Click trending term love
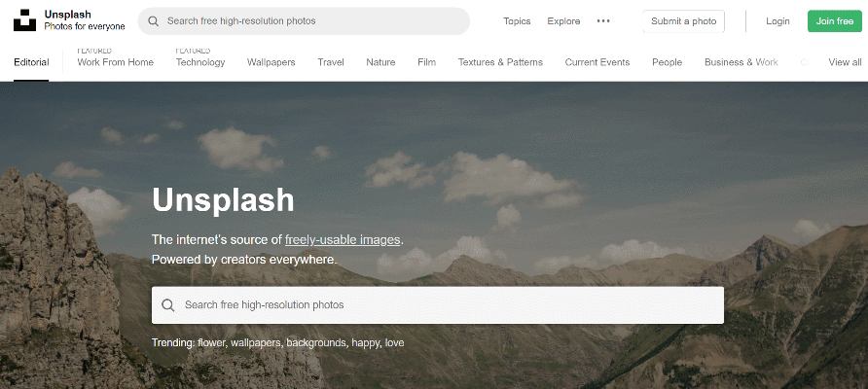This screenshot has height=389, width=868. (395, 343)
